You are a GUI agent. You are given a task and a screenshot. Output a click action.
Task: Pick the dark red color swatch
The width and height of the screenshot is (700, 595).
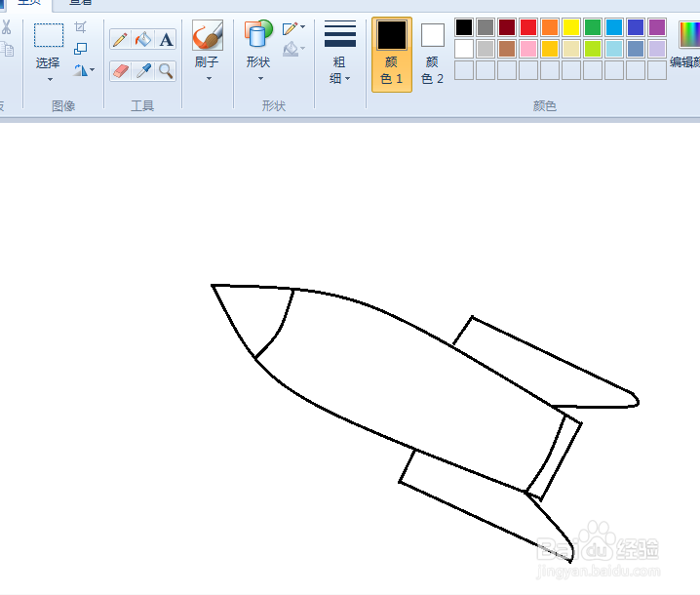(507, 27)
